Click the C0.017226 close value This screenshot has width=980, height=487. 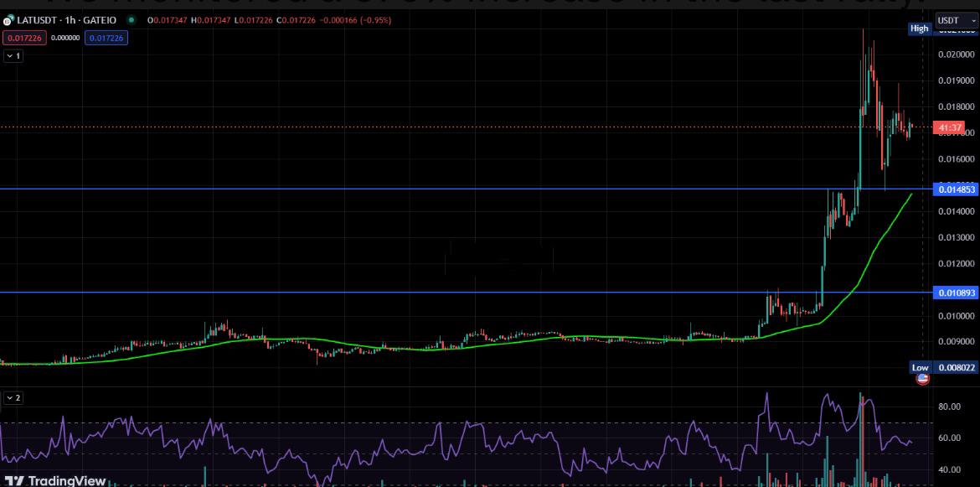[295, 21]
